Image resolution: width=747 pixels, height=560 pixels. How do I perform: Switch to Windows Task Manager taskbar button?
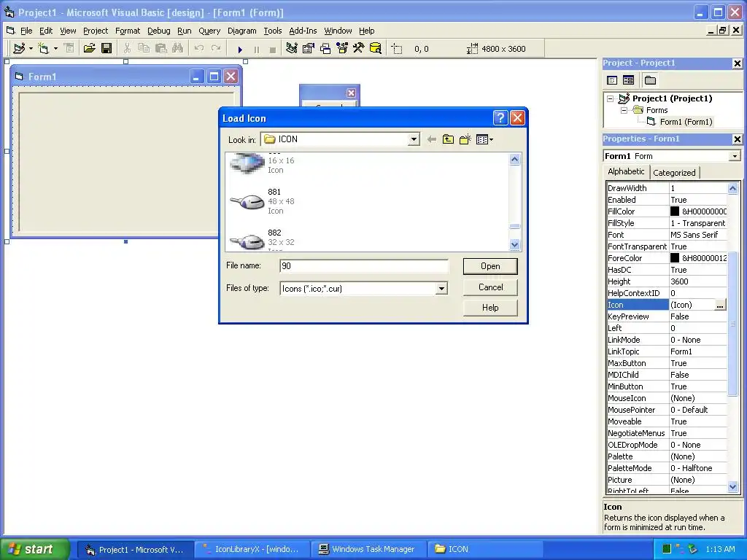pos(368,550)
